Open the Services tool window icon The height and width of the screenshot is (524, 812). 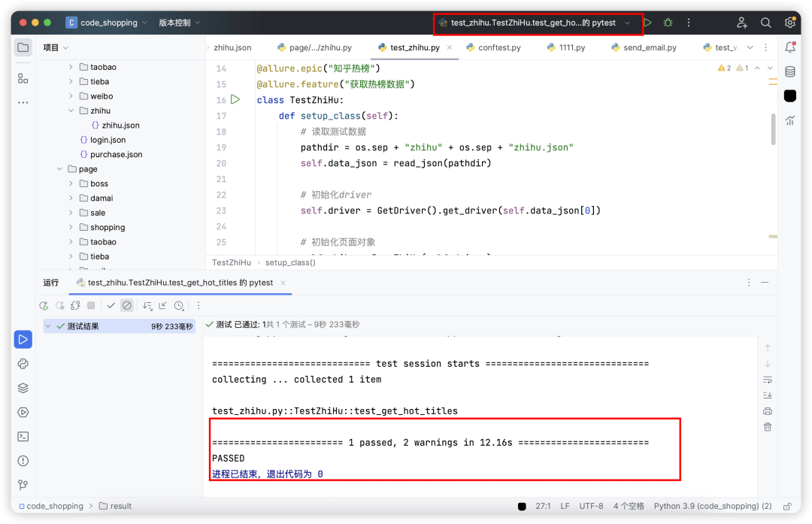coord(23,413)
